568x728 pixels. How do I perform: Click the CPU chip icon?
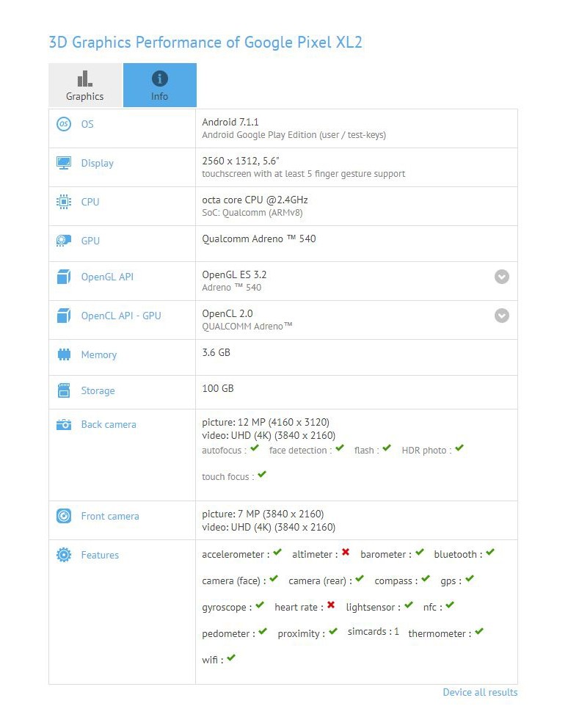(x=64, y=202)
